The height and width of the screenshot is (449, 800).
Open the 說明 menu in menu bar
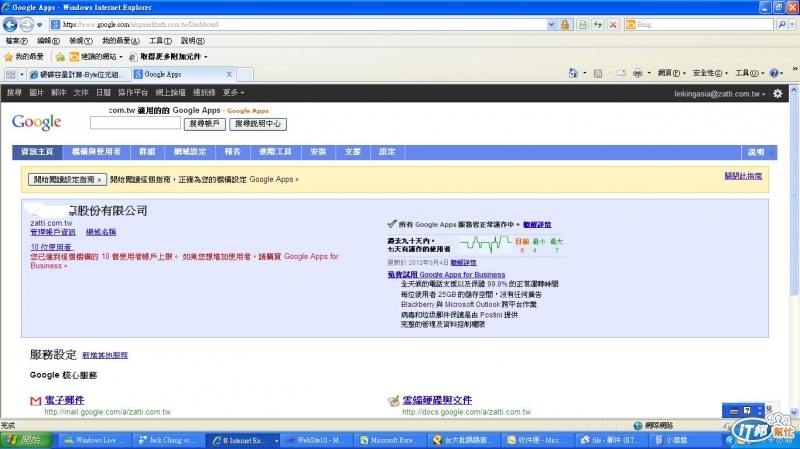click(192, 41)
